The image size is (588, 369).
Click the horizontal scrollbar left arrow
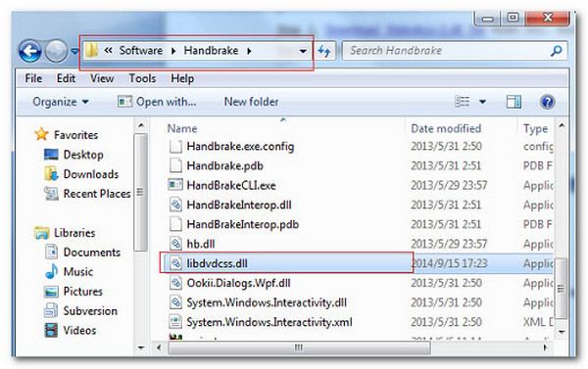[159, 347]
